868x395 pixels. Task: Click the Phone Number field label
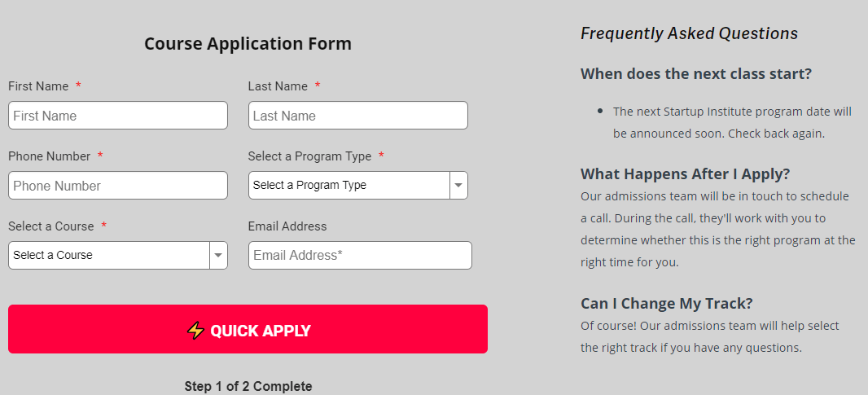50,156
